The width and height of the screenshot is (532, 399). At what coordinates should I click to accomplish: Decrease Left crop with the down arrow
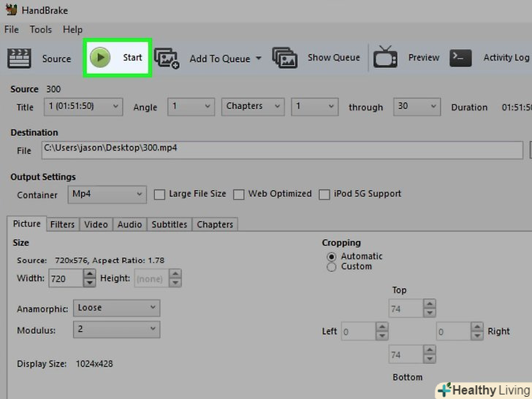382,336
